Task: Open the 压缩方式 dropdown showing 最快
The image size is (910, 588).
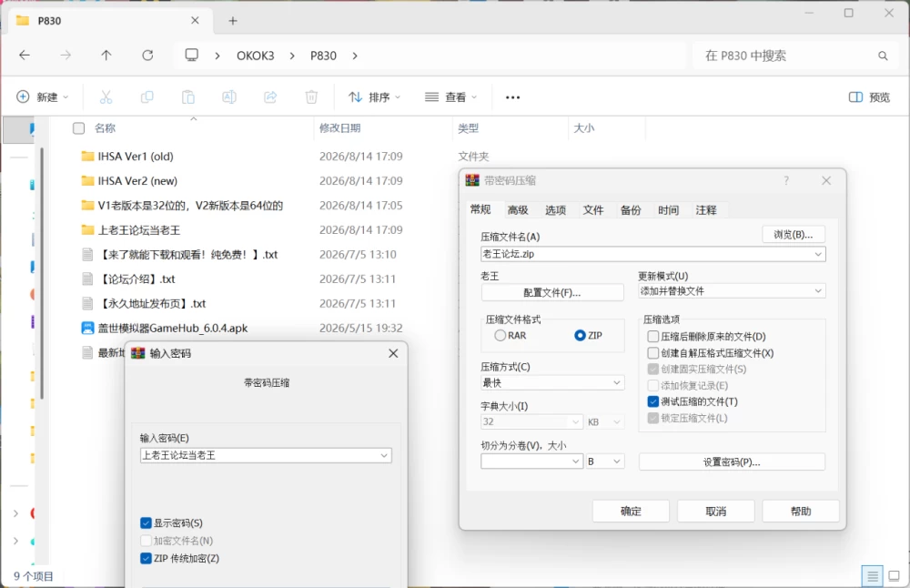Action: pyautogui.click(x=552, y=382)
